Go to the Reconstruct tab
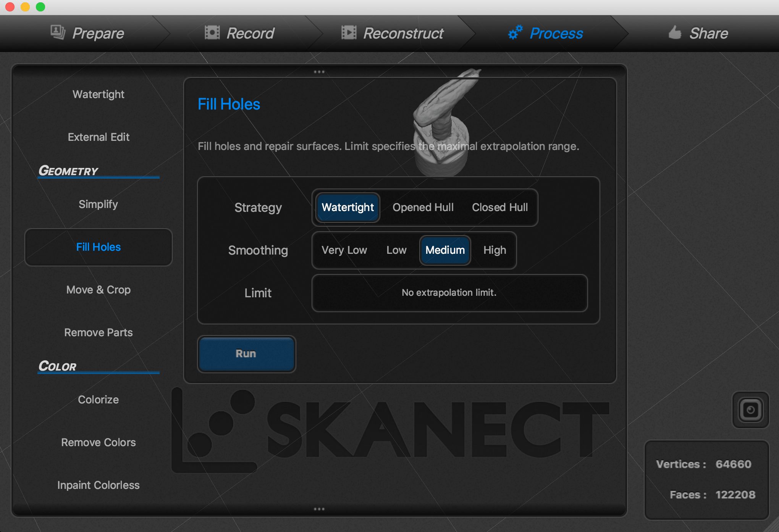The image size is (779, 532). coord(392,33)
